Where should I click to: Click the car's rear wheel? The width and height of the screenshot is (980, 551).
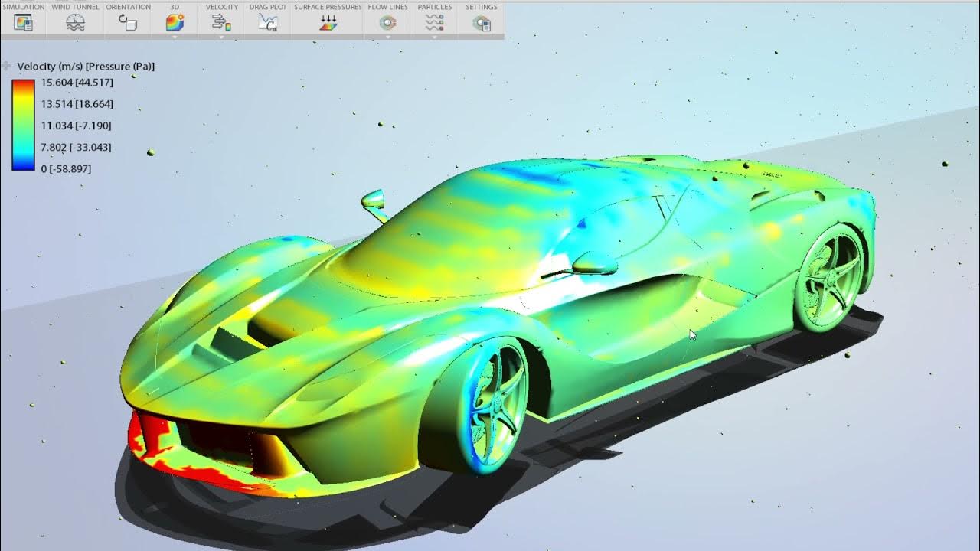(828, 277)
